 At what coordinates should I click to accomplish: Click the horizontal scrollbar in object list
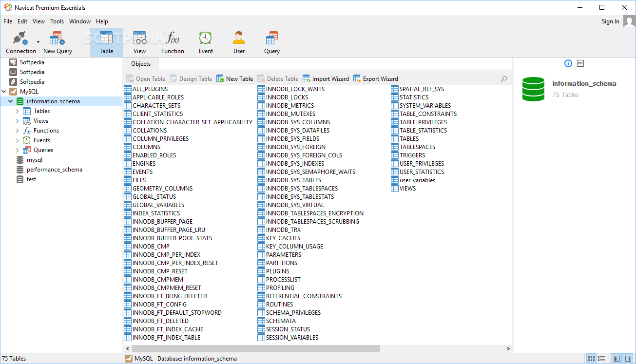[x=255, y=349]
